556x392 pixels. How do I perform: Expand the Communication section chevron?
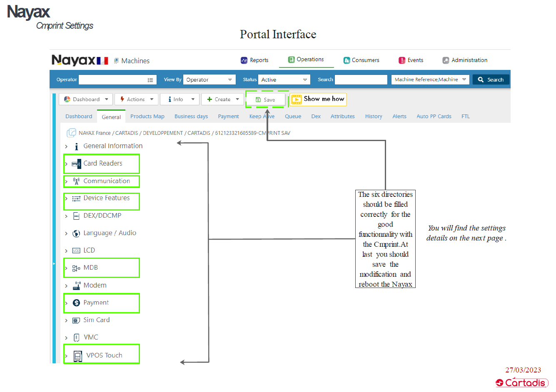coord(66,181)
